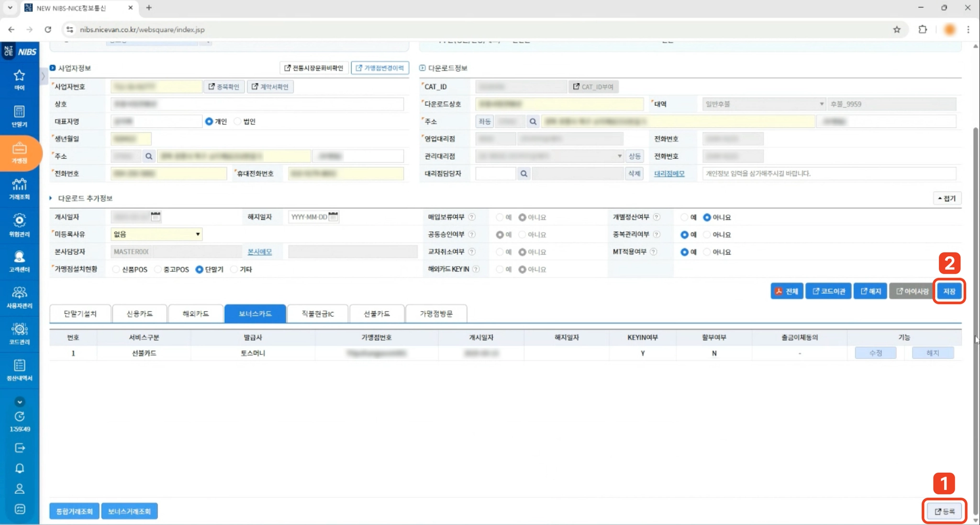Switch to the 선불카드 tab

click(377, 313)
